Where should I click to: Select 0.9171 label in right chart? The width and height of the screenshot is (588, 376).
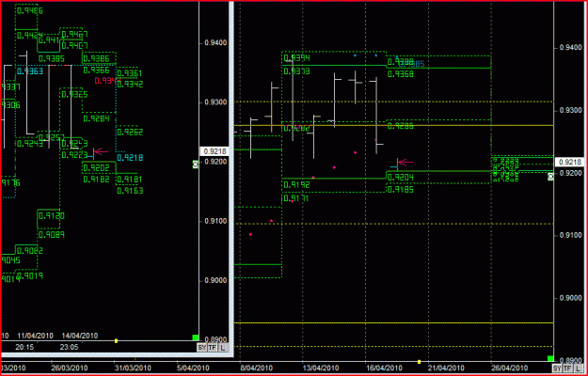click(296, 198)
